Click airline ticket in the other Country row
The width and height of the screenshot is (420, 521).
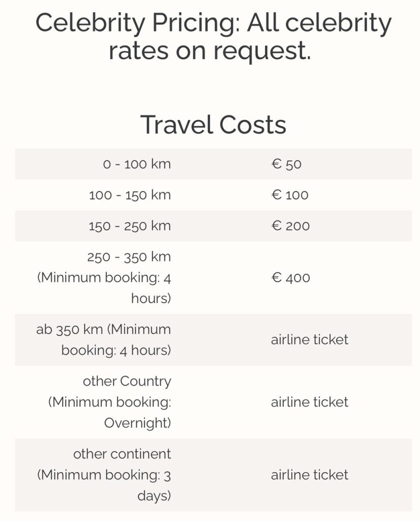(310, 402)
